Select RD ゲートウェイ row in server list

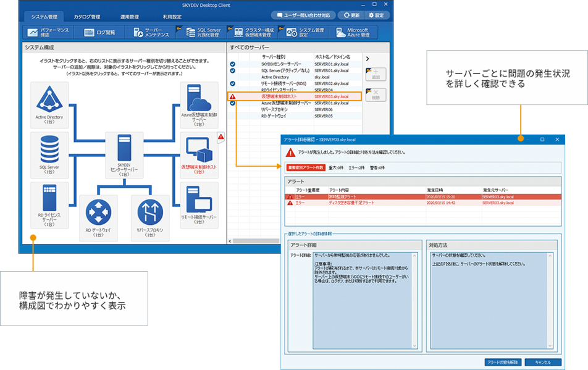(295, 116)
